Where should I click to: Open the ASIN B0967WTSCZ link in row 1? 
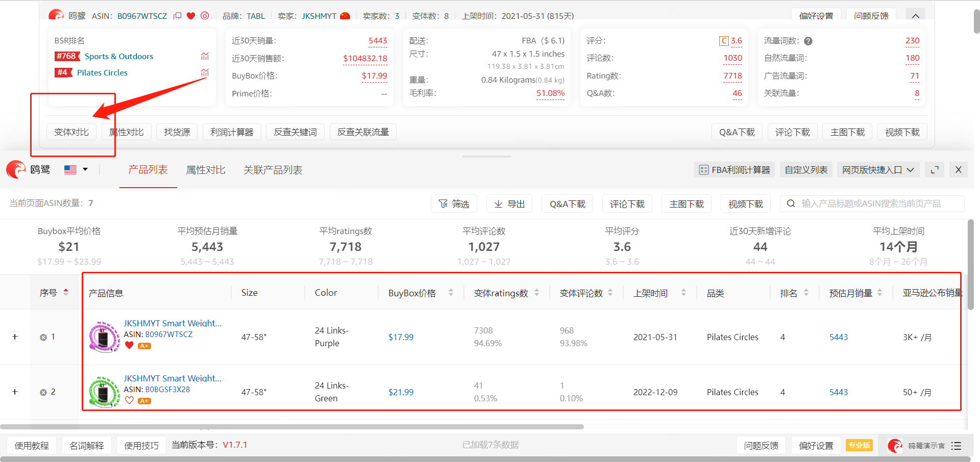tap(169, 335)
